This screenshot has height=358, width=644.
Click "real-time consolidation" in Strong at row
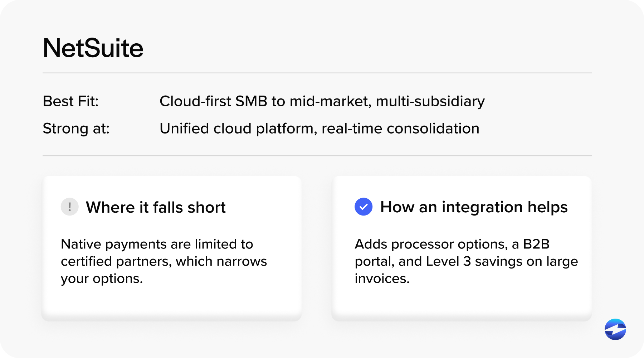(400, 129)
